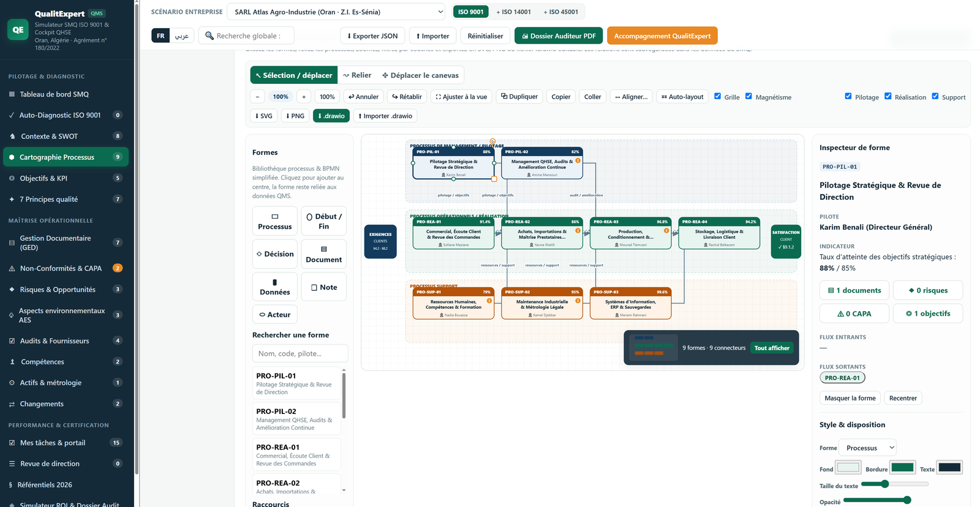Image resolution: width=980 pixels, height=507 pixels.
Task: Select the + ISO 45001 tab
Action: point(560,12)
